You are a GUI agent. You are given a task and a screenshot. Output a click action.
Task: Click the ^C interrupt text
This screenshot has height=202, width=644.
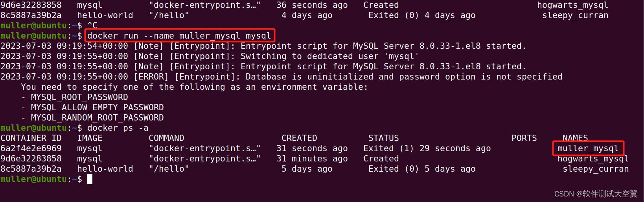pyautogui.click(x=92, y=26)
